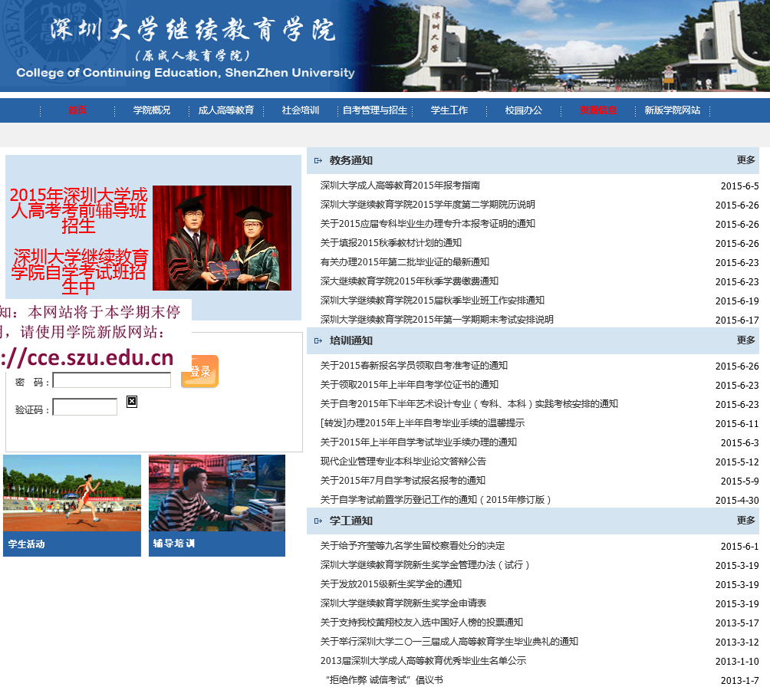This screenshot has height=700, width=770.
Task: Open the 自学考试前置学历登记工作 notice
Action: coord(436,500)
